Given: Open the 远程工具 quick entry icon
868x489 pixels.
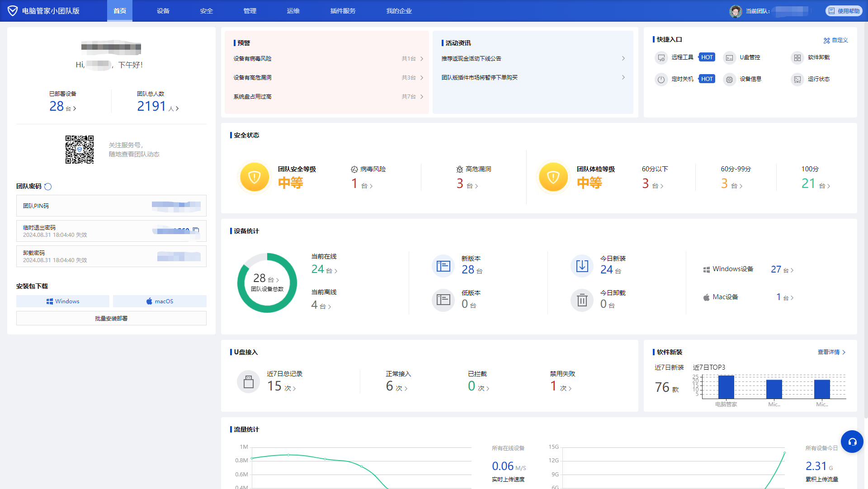Looking at the screenshot, I should click(661, 58).
